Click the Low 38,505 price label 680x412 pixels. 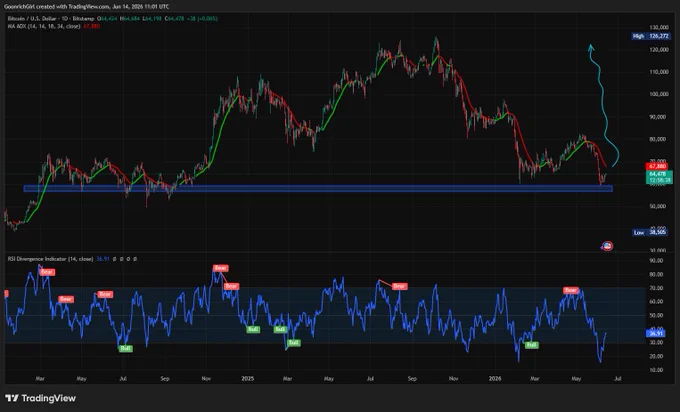pos(649,232)
